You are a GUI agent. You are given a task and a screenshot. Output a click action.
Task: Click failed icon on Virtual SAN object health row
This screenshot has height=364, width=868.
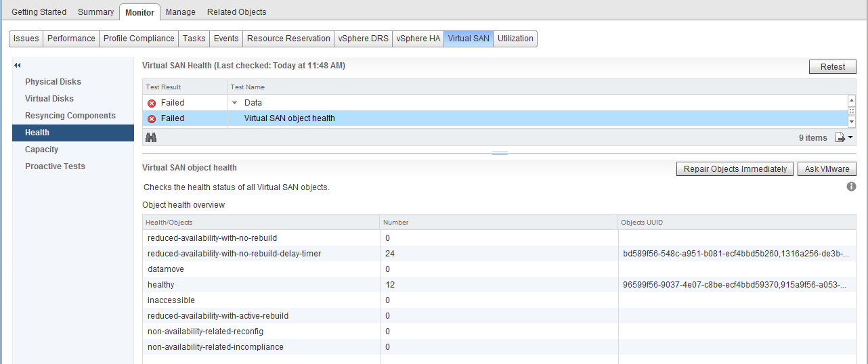pos(152,118)
